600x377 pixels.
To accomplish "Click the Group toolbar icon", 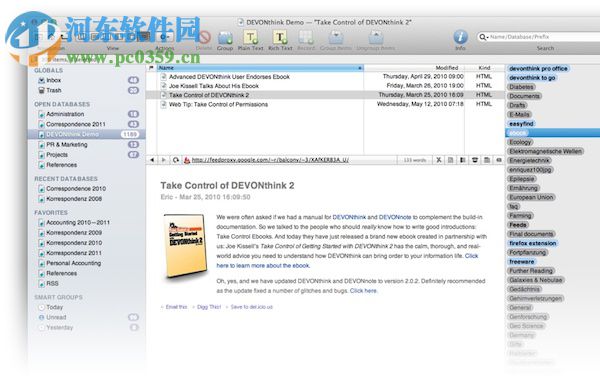I will [x=225, y=38].
